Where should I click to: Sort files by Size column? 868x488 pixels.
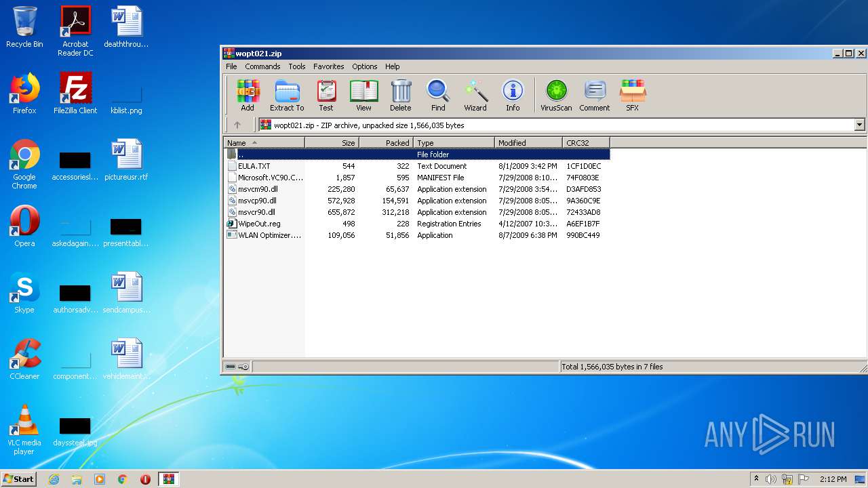[332, 143]
